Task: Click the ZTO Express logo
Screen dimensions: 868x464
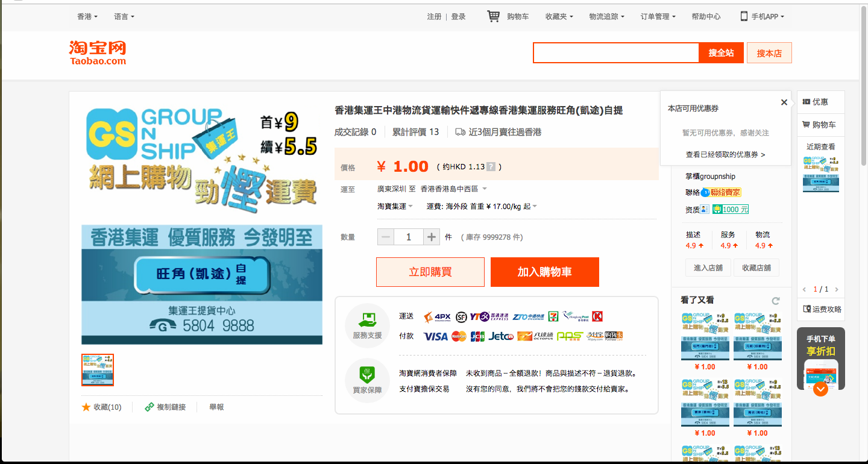Action: click(528, 316)
